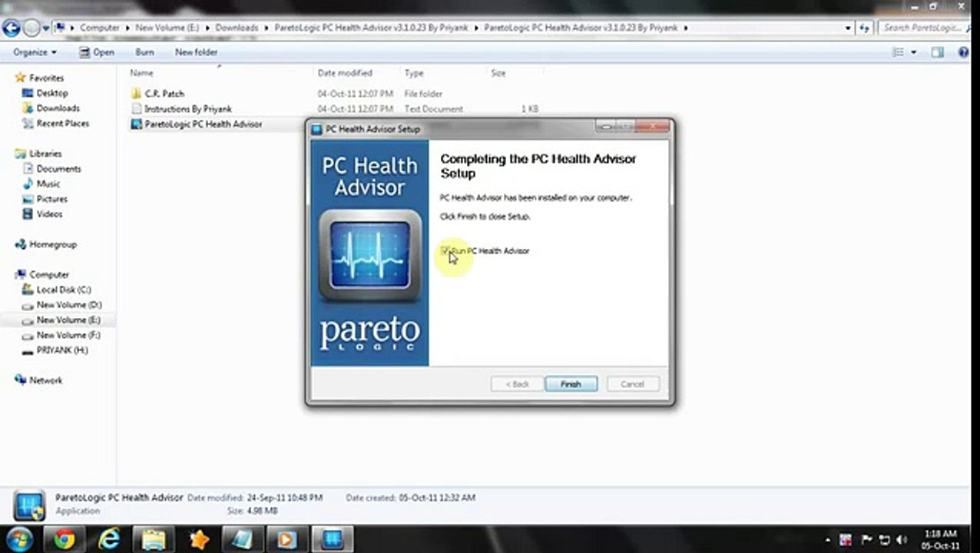Change view with the view icon

pos(898,52)
